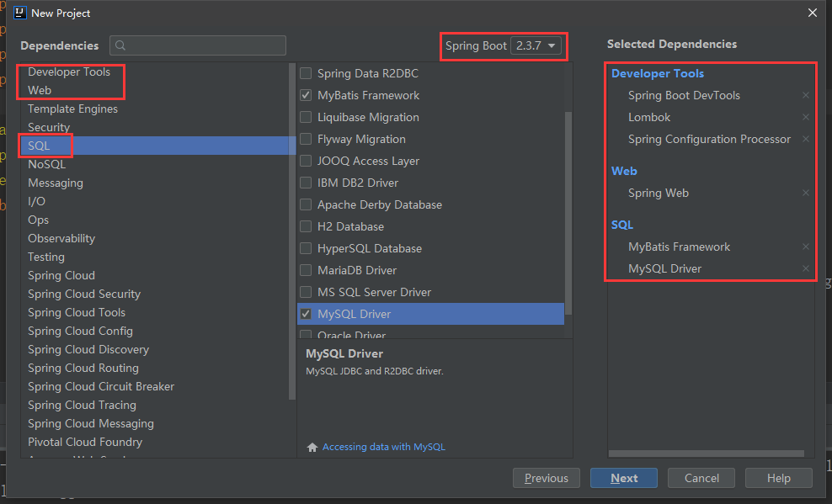This screenshot has height=504, width=832.
Task: Click Web heading in Selected Dependencies
Action: [x=624, y=171]
